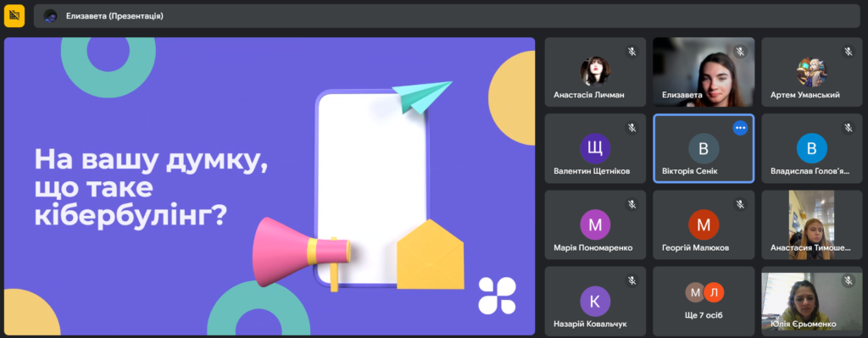868x338 pixels.
Task: Open the Ще 7 осіб participants tile
Action: coord(704,301)
